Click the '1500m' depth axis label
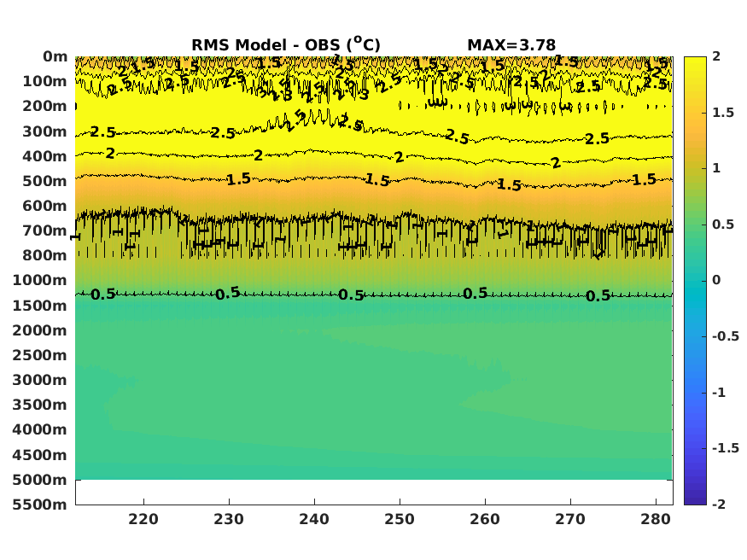Viewport: 747px width, 560px height. (40, 306)
